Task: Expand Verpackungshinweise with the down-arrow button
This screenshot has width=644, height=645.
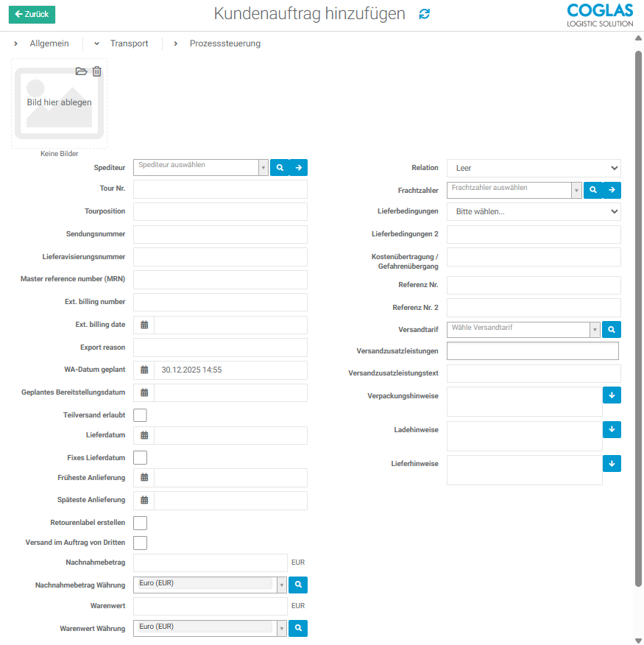Action: pos(612,395)
